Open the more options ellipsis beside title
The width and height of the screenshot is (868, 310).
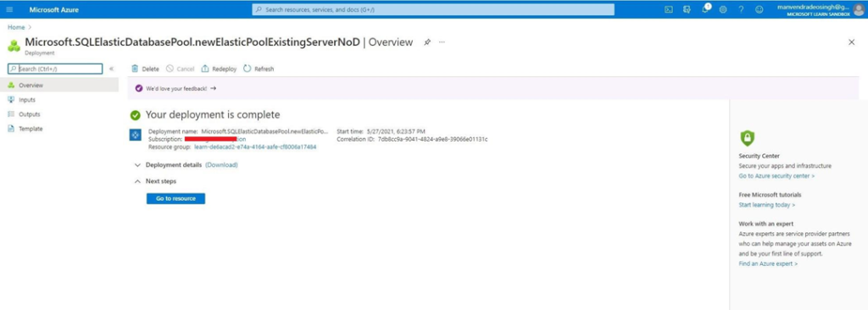pyautogui.click(x=442, y=42)
